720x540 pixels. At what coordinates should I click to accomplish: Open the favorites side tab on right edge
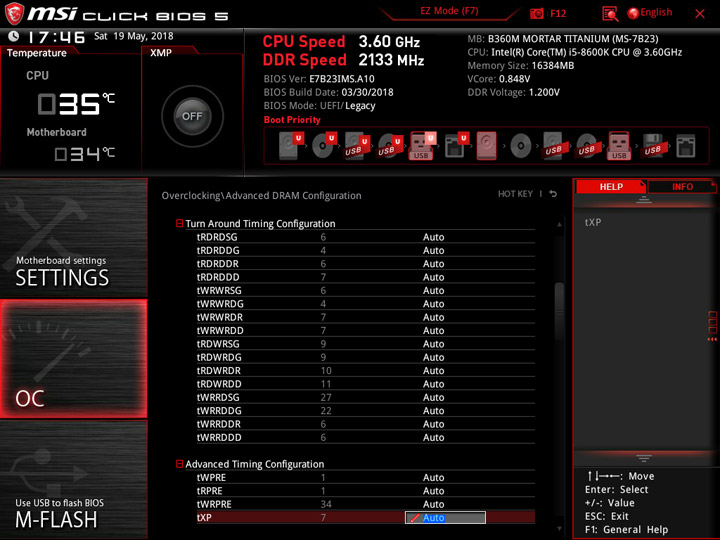pos(712,326)
